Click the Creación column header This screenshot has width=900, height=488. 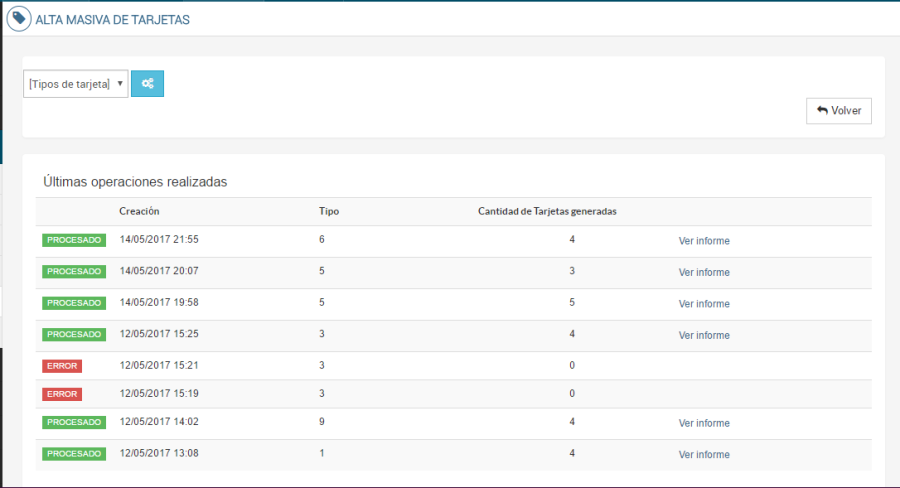139,211
